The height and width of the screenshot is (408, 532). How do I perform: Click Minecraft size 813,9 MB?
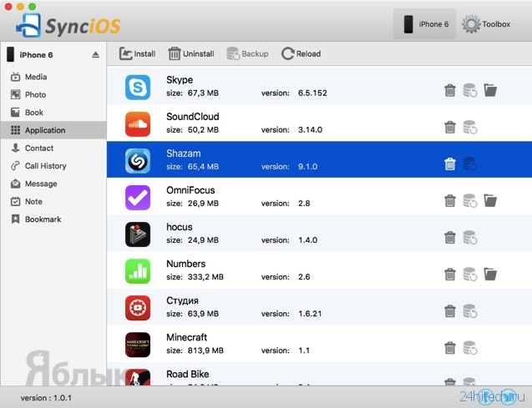click(195, 350)
